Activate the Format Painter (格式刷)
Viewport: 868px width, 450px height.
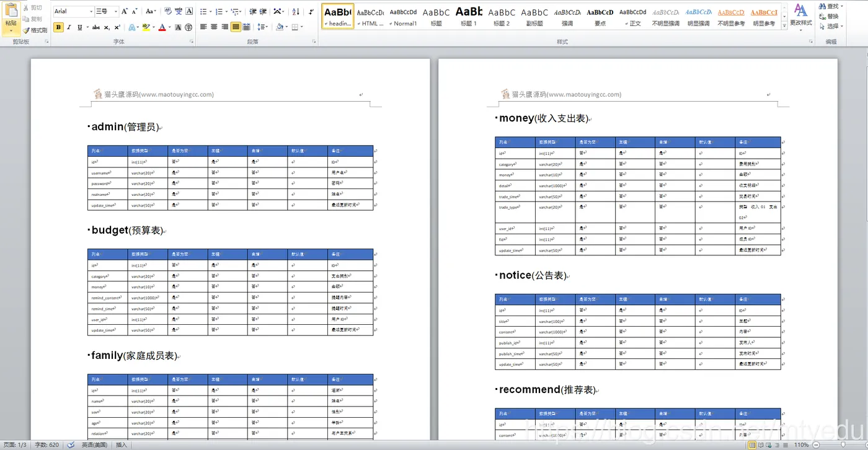tap(35, 30)
